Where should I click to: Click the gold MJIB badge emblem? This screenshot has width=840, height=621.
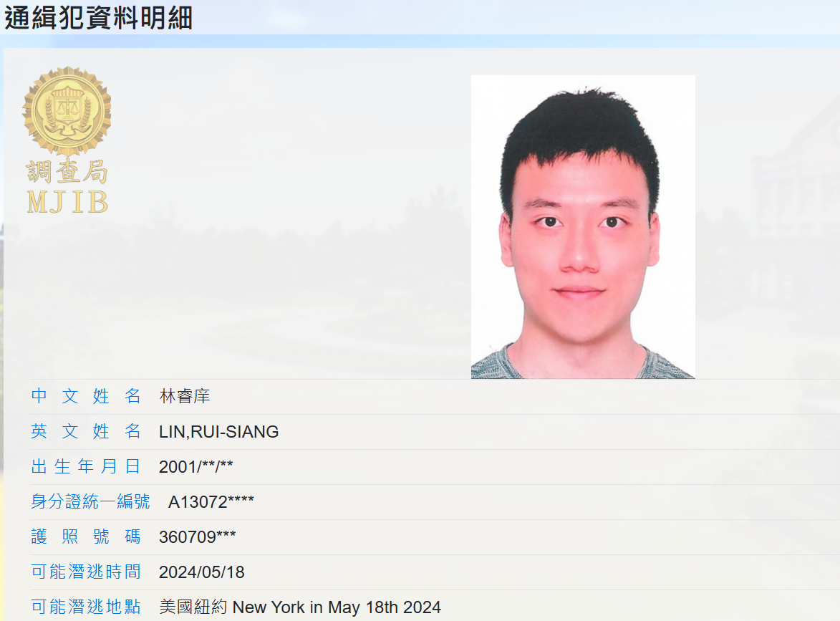coord(67,112)
